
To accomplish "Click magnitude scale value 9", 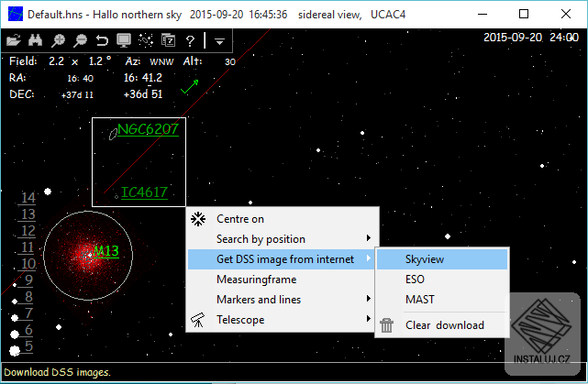I will tap(28, 280).
